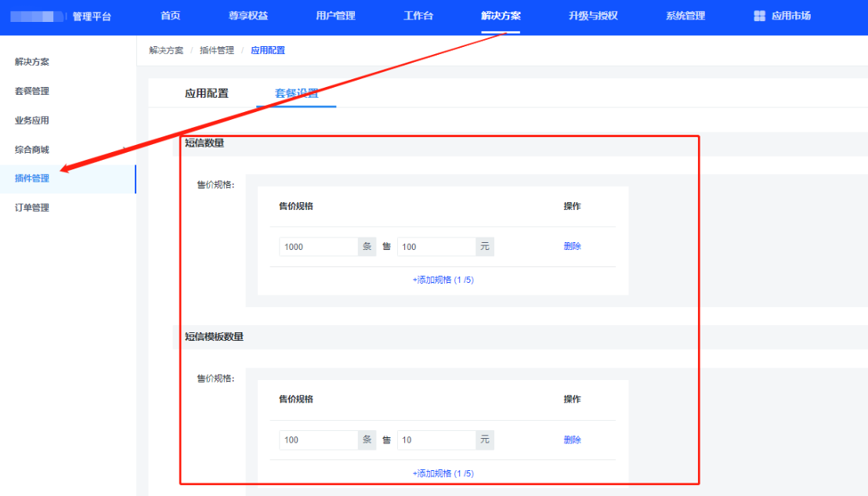Go to 尊享权益 in the top menu
The image size is (868, 496).
[248, 16]
